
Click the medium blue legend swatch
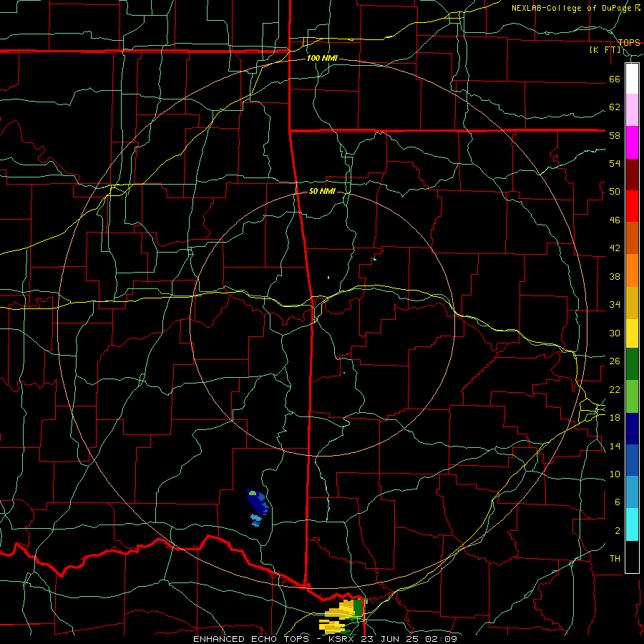(632, 460)
